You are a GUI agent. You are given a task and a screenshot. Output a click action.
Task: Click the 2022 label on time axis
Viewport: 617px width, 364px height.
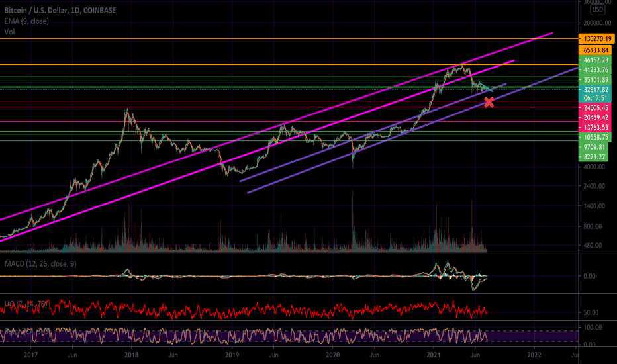[x=534, y=355]
